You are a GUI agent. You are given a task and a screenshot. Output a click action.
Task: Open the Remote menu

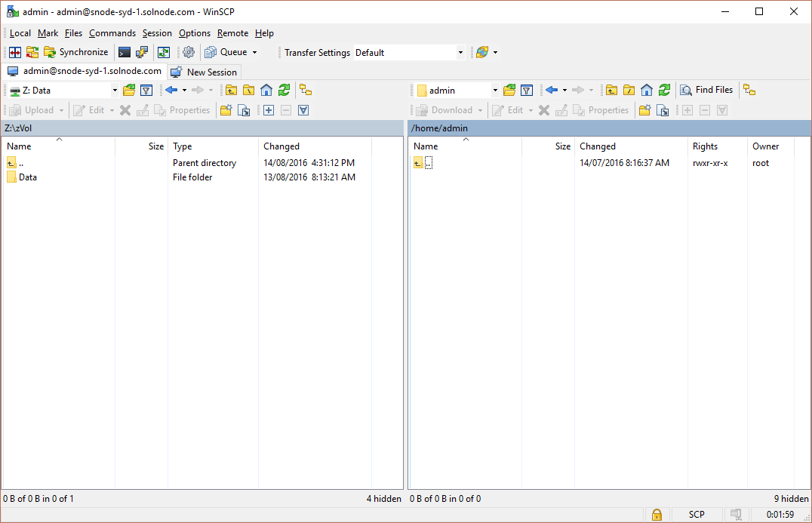(x=232, y=33)
